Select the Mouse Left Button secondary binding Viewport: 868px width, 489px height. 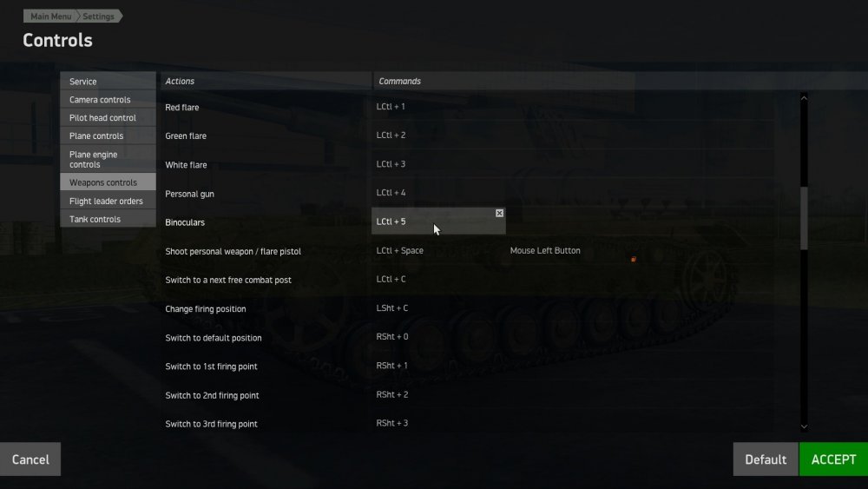pos(545,251)
